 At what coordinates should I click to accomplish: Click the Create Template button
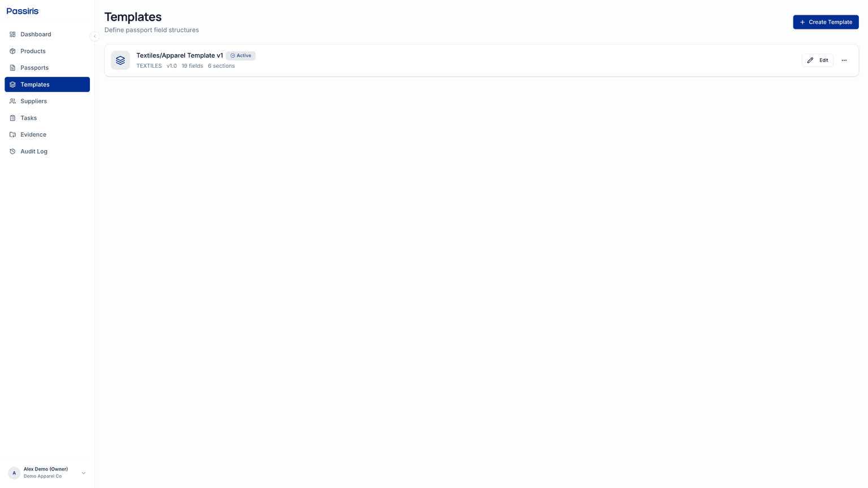(x=826, y=22)
